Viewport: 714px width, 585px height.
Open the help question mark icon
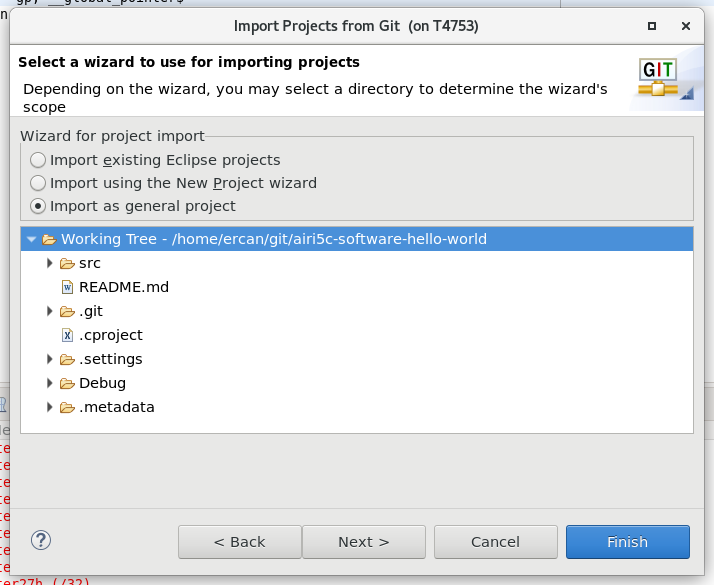[41, 540]
